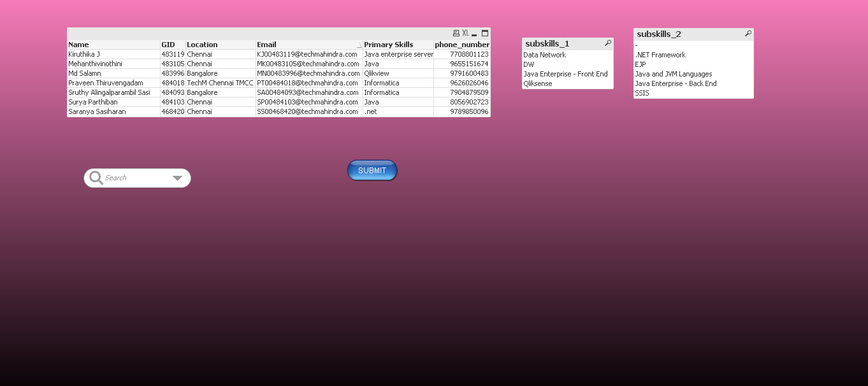Select name cell Sruthy Alingalparambil Sasi

(x=113, y=92)
